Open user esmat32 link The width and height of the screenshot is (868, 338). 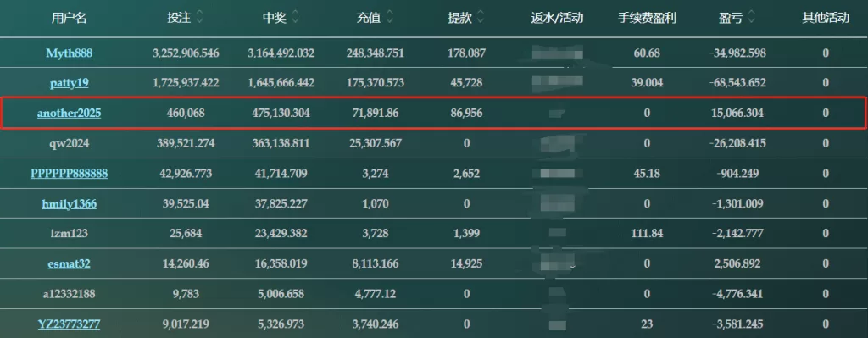[x=70, y=263]
